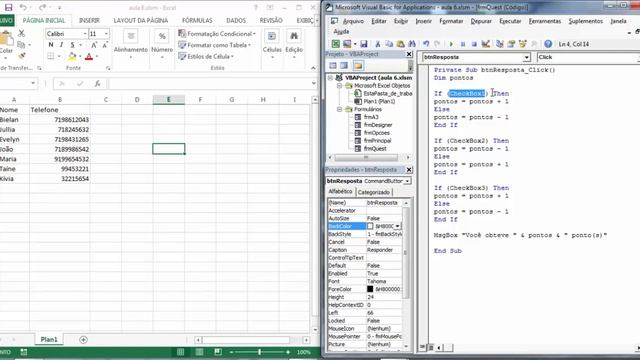
Task: Click the VBA toolbar Save icon
Action: click(364, 44)
